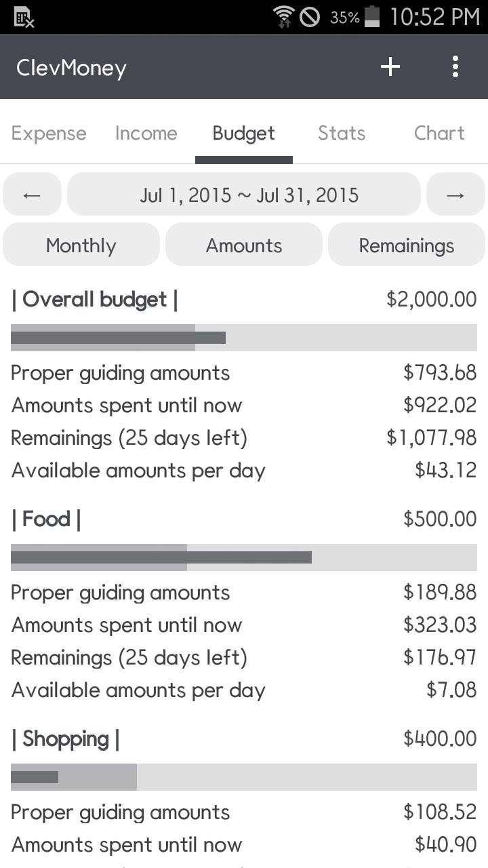Tap the Jul 2015 date range button
Image resolution: width=488 pixels, height=868 pixels.
click(244, 195)
